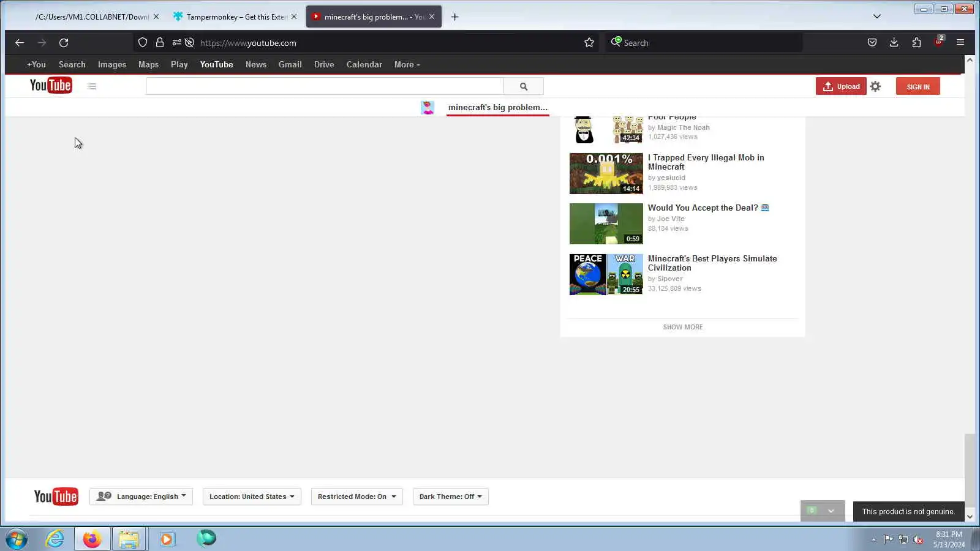Expand the chevron beside the green counter

coord(831,511)
